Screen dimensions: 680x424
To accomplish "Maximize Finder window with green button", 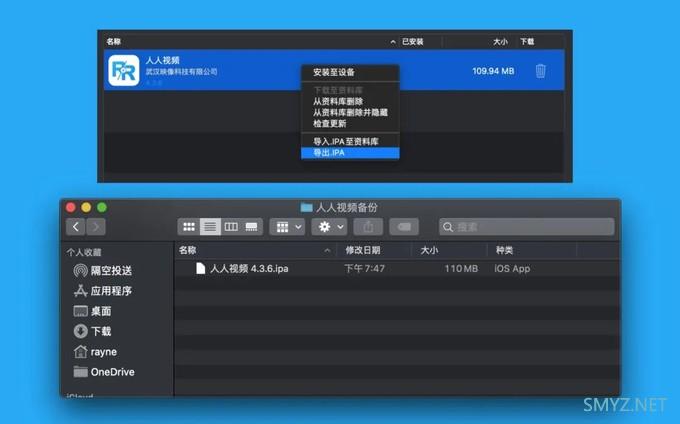I will [x=102, y=208].
